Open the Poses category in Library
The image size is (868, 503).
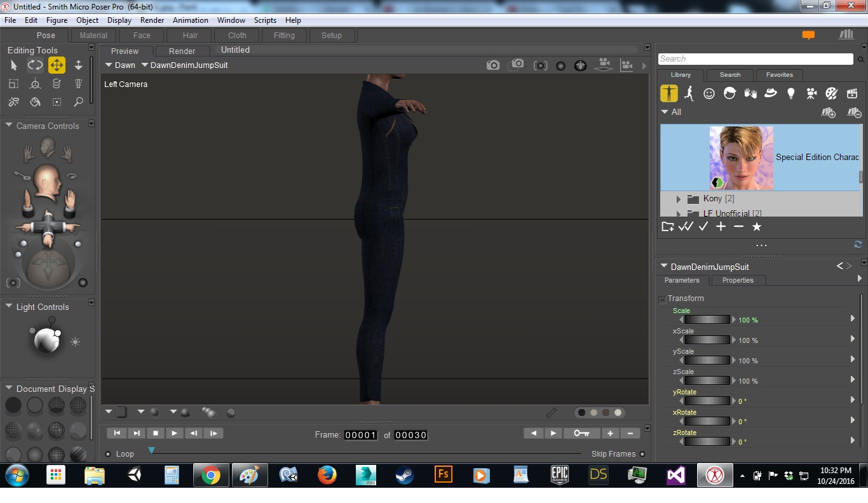pyautogui.click(x=689, y=94)
